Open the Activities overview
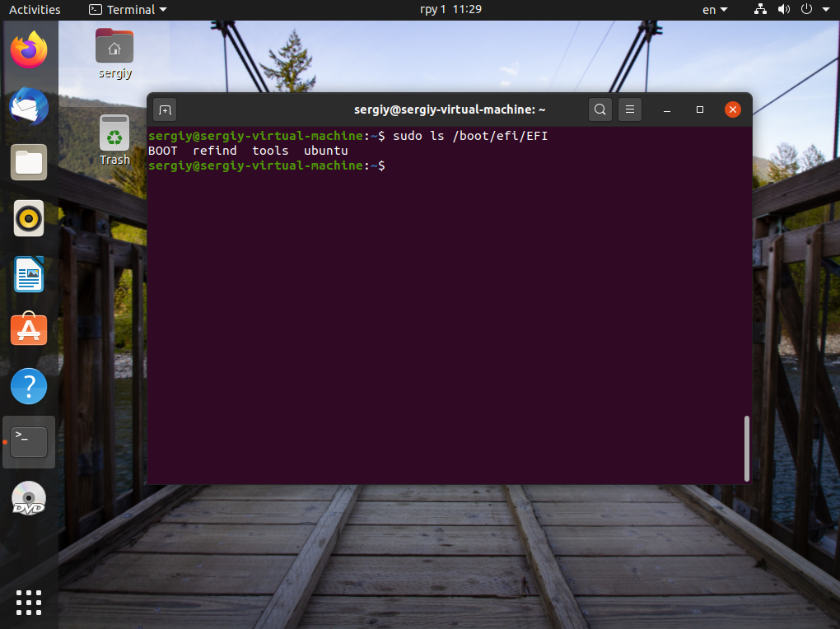 click(x=35, y=10)
